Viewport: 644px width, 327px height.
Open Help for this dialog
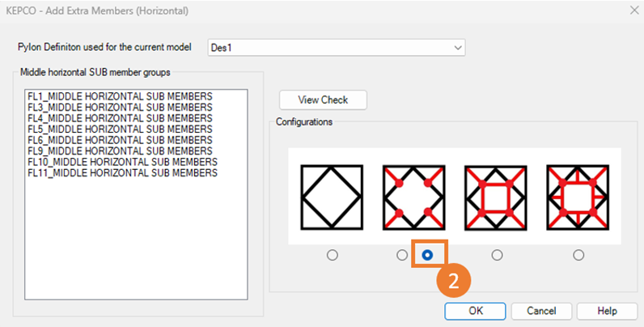(607, 311)
